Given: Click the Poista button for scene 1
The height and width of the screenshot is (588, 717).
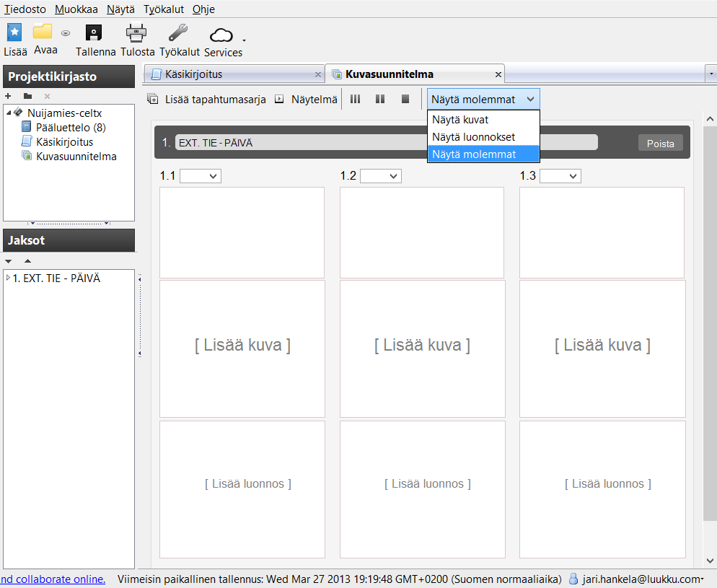Looking at the screenshot, I should click(660, 143).
